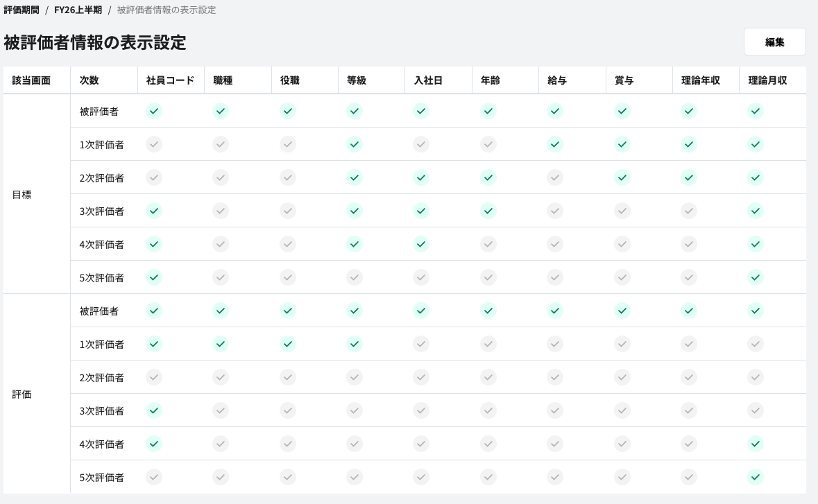The width and height of the screenshot is (818, 504).
Task: Click 年齢 check icon for 目標 3次評価者
Action: tap(488, 211)
